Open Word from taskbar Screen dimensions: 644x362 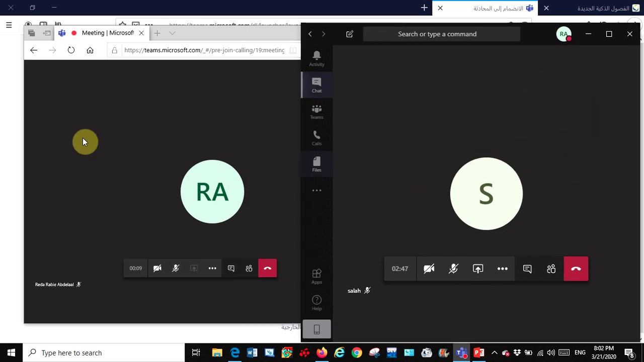click(252, 353)
